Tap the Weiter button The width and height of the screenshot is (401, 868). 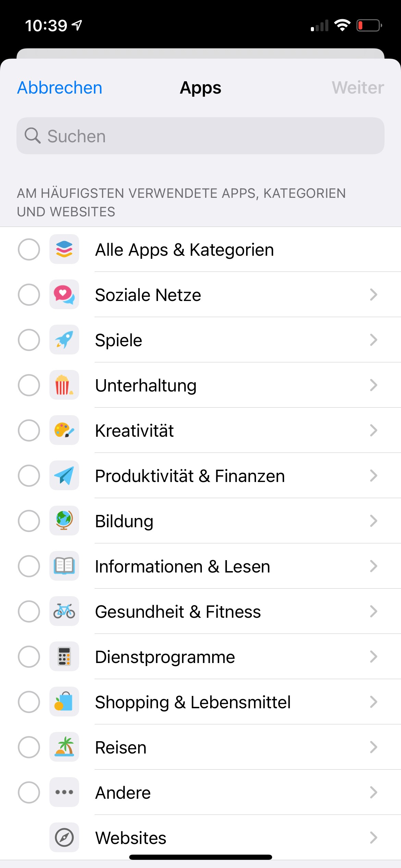pyautogui.click(x=357, y=88)
